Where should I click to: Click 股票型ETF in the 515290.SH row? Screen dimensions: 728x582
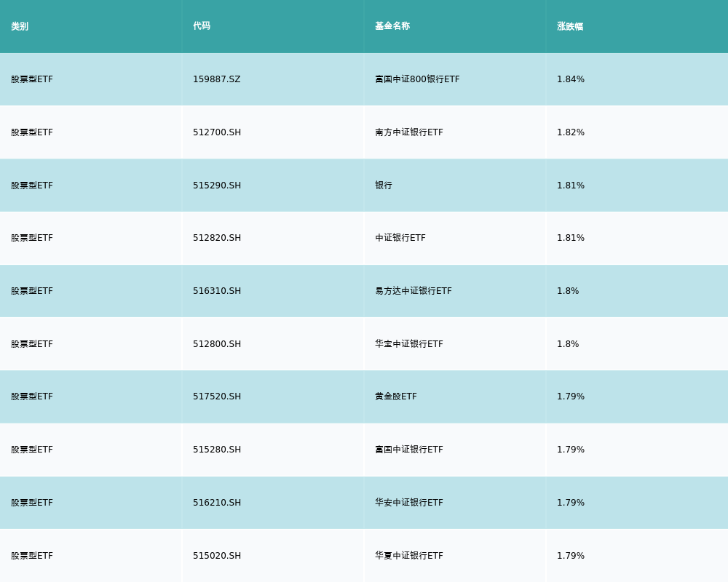(31, 186)
